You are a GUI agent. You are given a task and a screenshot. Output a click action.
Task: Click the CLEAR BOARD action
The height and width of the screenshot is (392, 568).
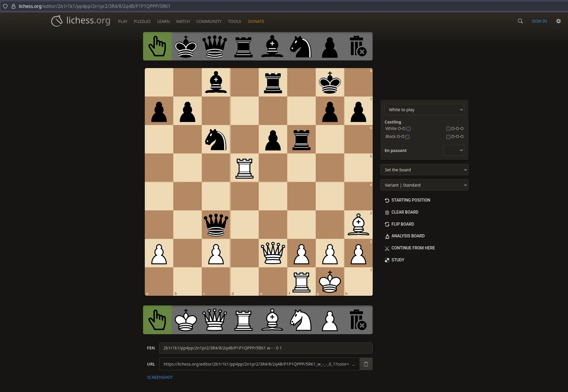click(x=405, y=212)
